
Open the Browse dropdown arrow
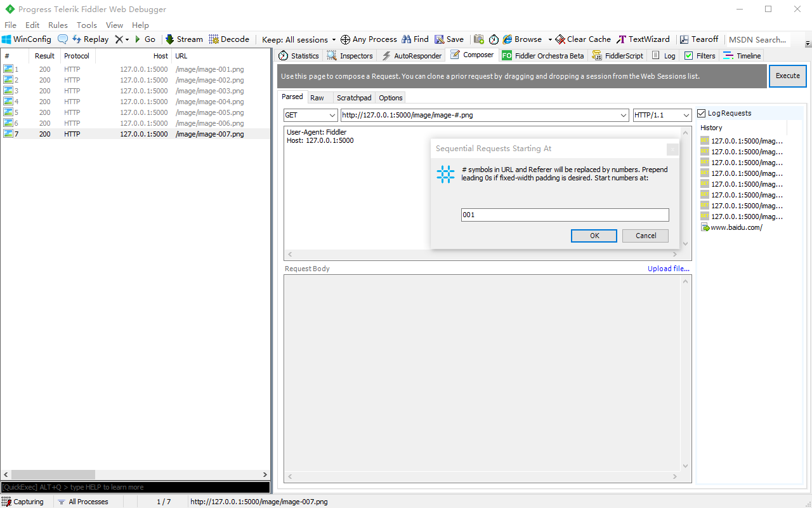point(550,39)
